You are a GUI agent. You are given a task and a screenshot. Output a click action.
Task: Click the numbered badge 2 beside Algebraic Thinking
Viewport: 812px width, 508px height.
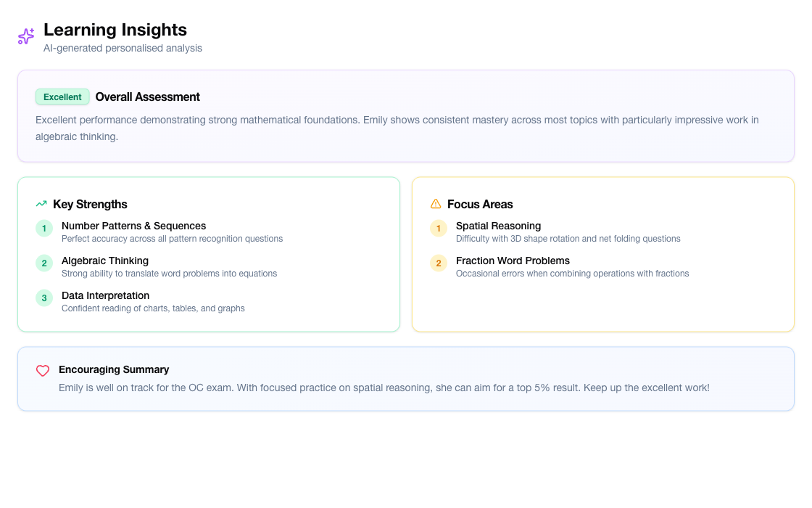[x=44, y=263]
